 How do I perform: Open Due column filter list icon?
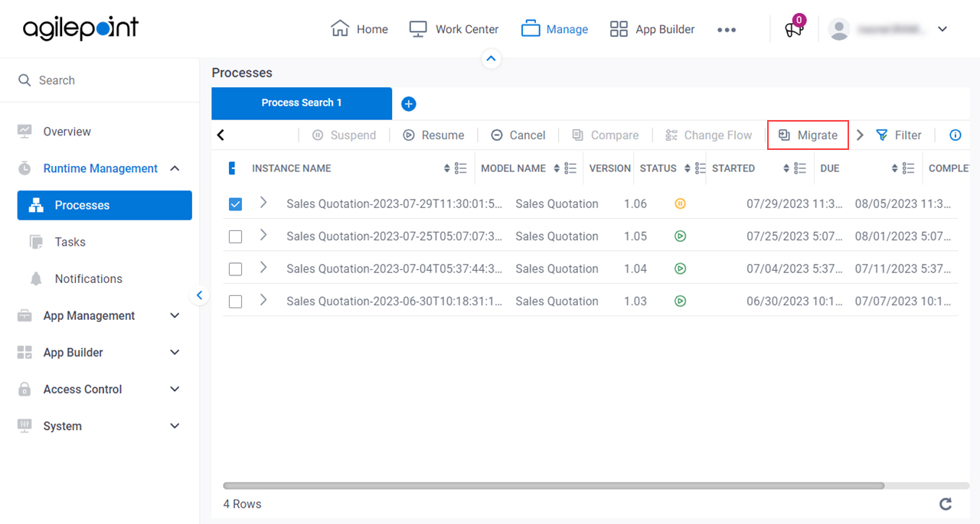[909, 168]
